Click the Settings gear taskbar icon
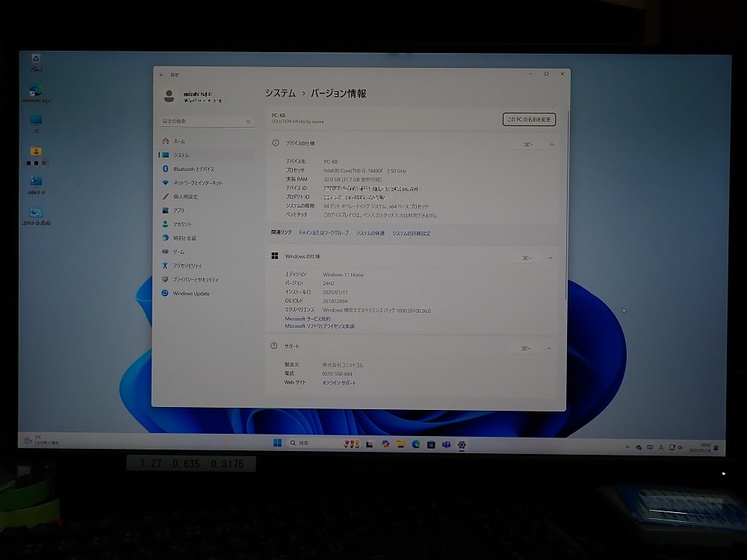747x560 pixels. 461,445
